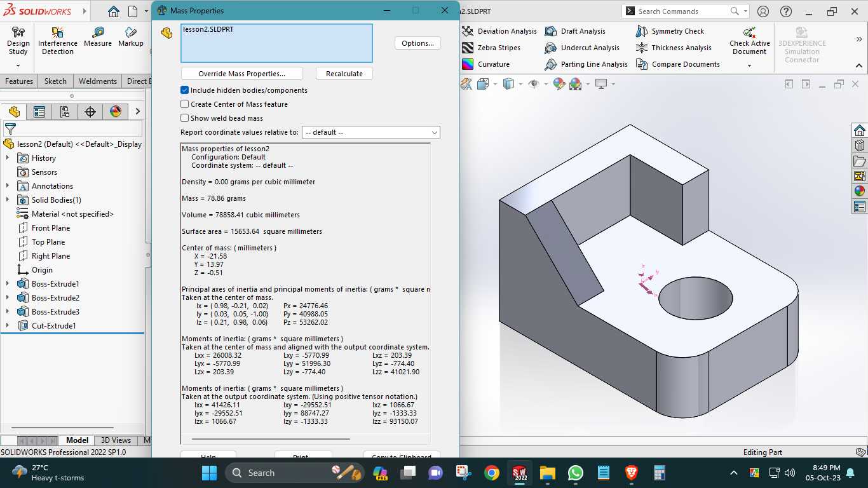Viewport: 868px width, 488px height.
Task: Run Undercut Analysis
Action: (583, 48)
